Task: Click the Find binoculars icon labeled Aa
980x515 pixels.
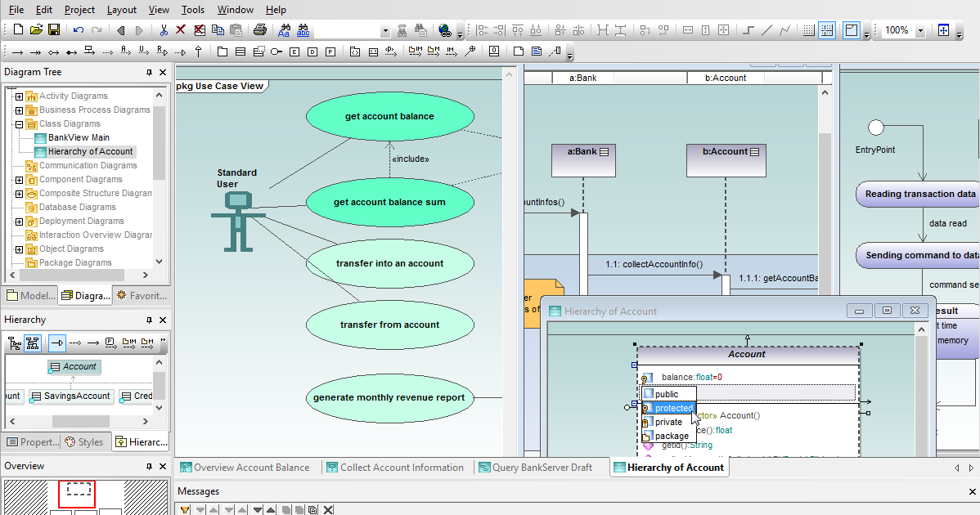Action: [285, 30]
